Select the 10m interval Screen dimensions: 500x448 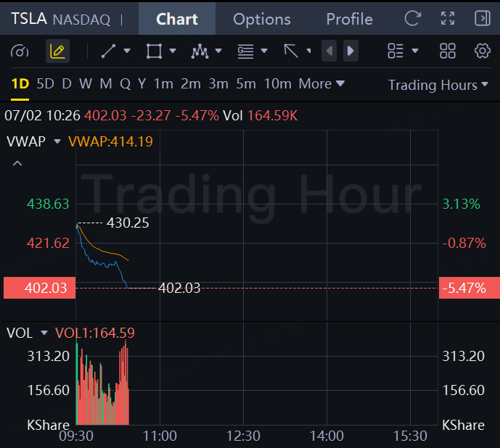click(277, 84)
